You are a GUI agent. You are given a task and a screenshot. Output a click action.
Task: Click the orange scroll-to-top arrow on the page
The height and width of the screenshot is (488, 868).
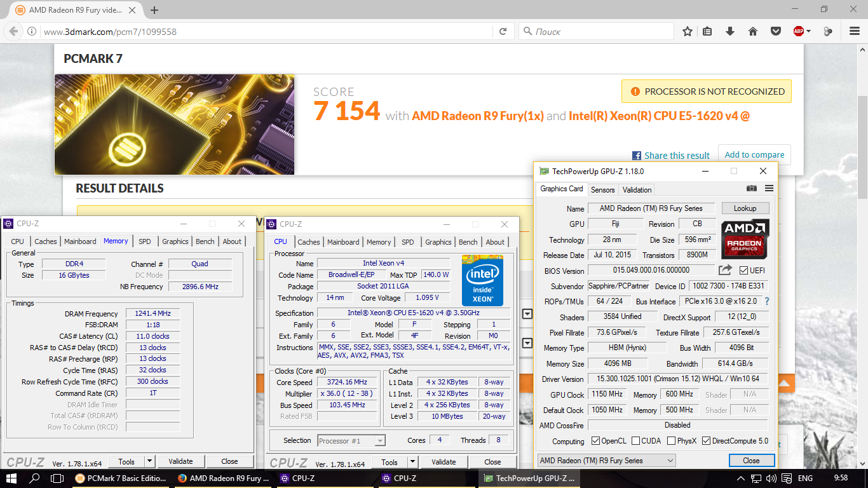[784, 383]
